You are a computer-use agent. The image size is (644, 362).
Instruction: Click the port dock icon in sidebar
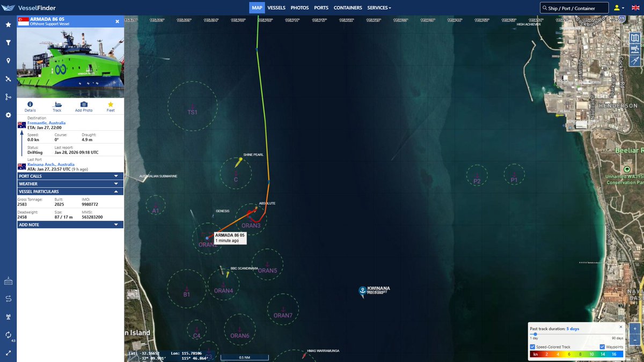point(8,281)
